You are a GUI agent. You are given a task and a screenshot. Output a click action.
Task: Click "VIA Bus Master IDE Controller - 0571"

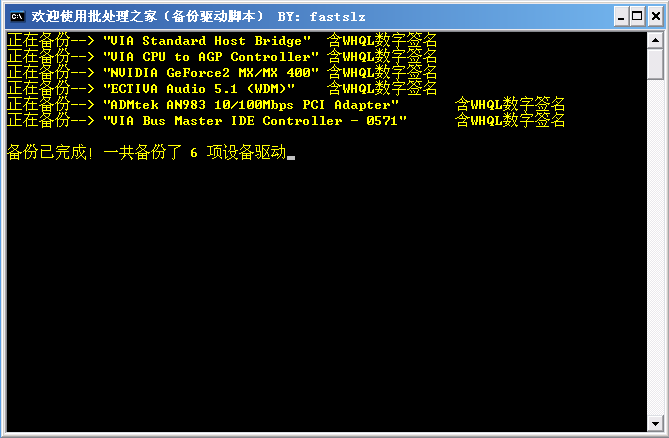point(255,121)
